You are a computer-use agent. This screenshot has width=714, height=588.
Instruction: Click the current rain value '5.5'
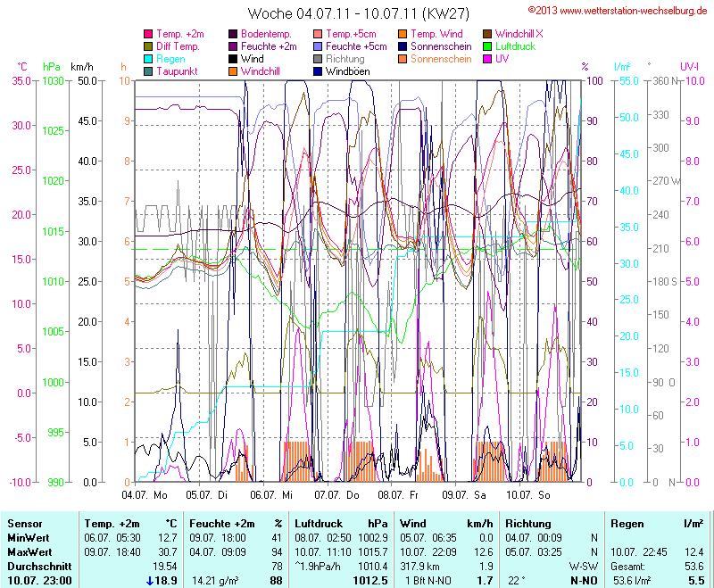coord(696,581)
